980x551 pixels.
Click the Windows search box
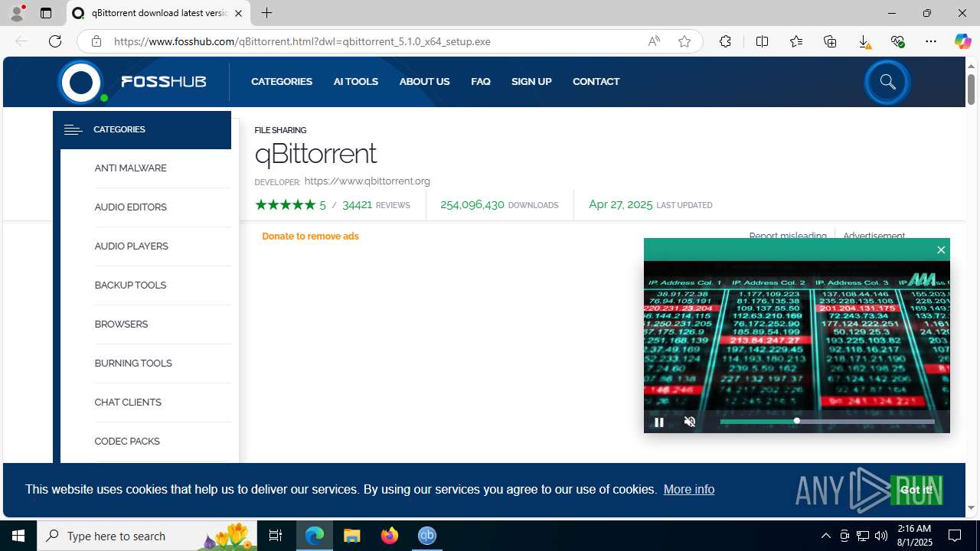pyautogui.click(x=145, y=536)
